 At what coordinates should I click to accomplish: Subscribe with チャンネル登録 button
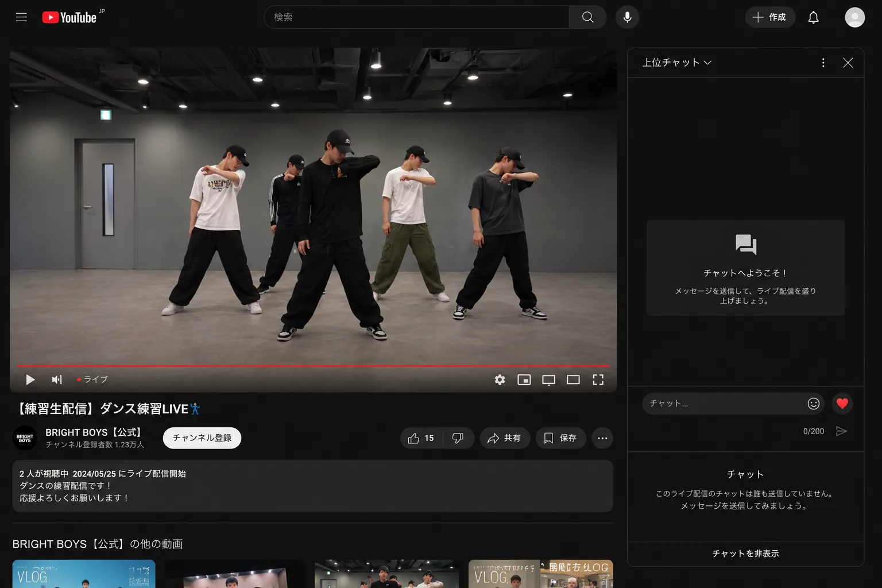click(x=202, y=438)
